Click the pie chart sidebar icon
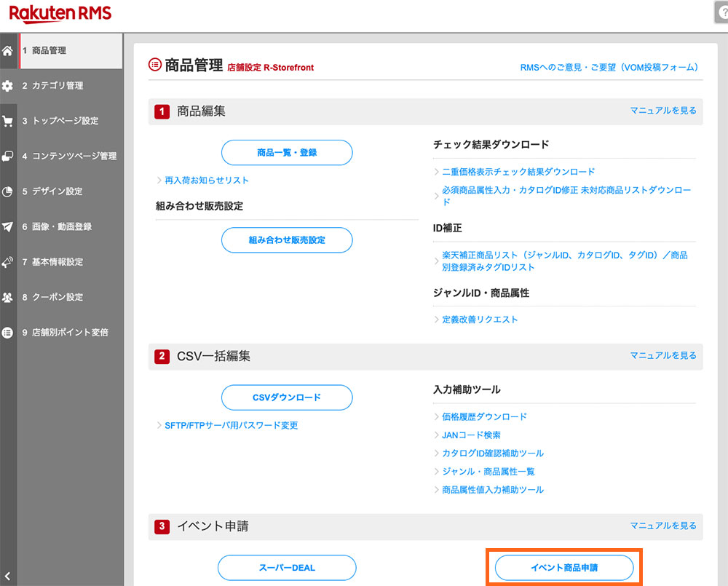 [7, 191]
